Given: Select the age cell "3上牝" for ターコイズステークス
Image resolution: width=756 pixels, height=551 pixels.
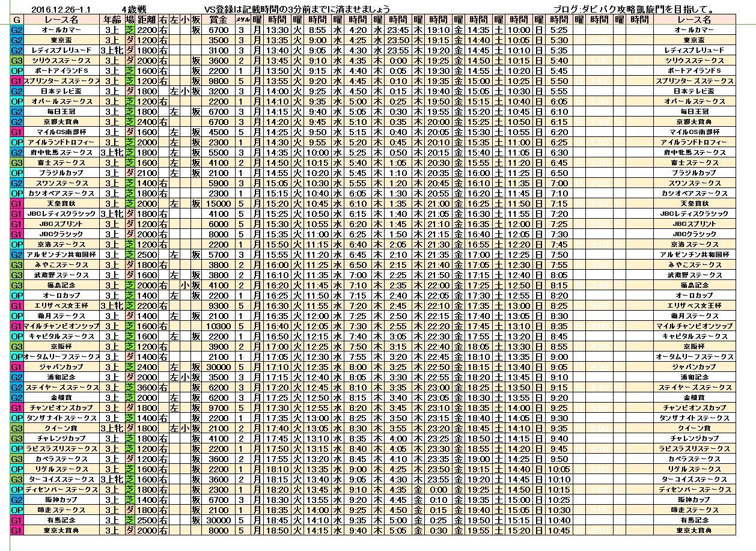Looking at the screenshot, I should pyautogui.click(x=112, y=479).
